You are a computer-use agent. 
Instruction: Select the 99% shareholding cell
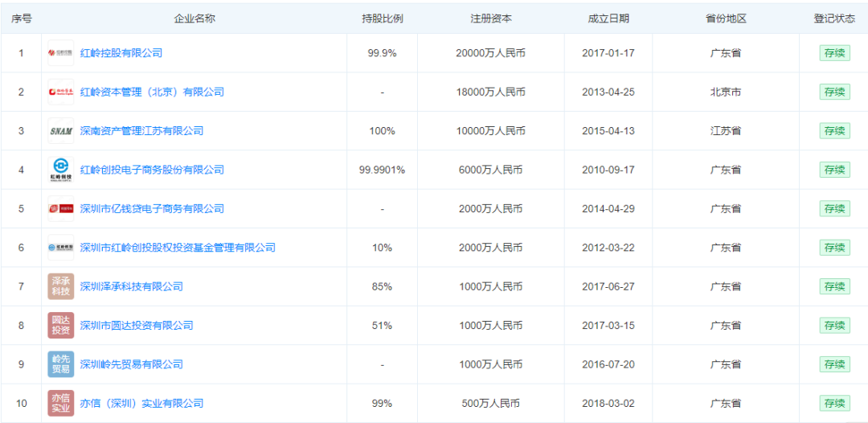(382, 403)
